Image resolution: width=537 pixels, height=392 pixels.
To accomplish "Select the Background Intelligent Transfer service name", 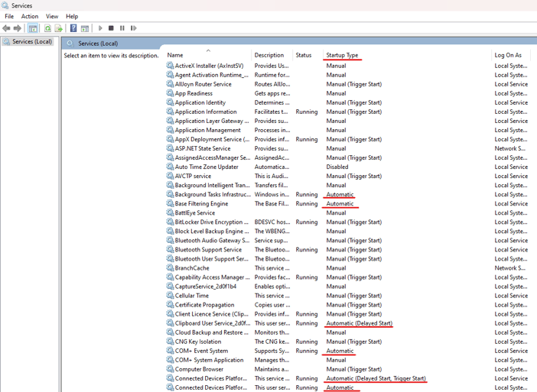I will [x=213, y=185].
